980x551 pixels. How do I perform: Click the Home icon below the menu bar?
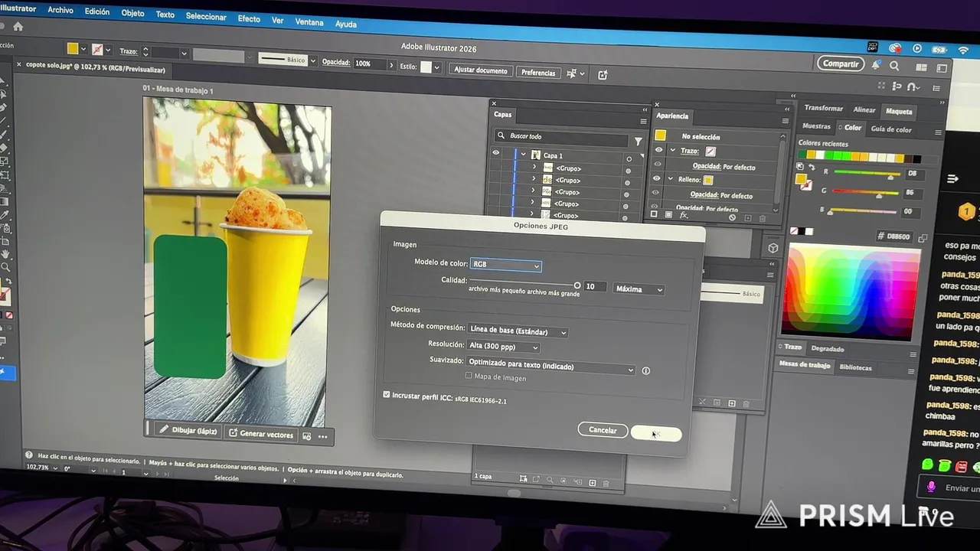pos(18,26)
